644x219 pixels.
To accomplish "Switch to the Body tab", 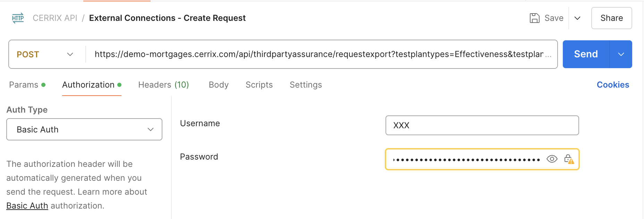I will coord(219,85).
